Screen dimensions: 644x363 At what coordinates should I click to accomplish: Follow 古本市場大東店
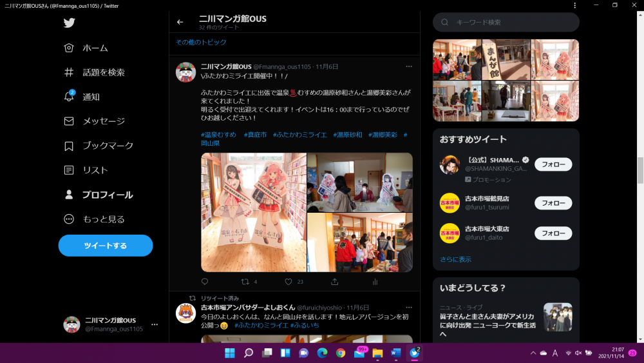[x=553, y=233]
